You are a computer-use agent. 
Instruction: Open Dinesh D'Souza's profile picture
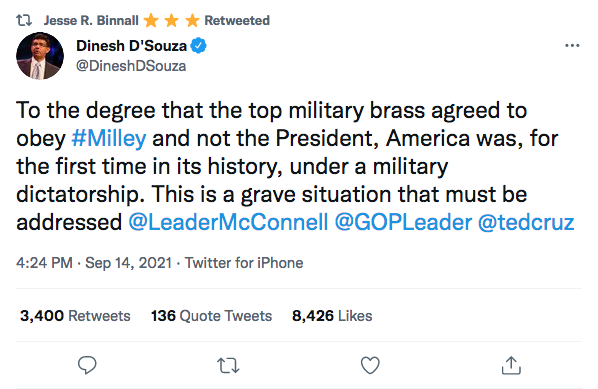(x=40, y=56)
